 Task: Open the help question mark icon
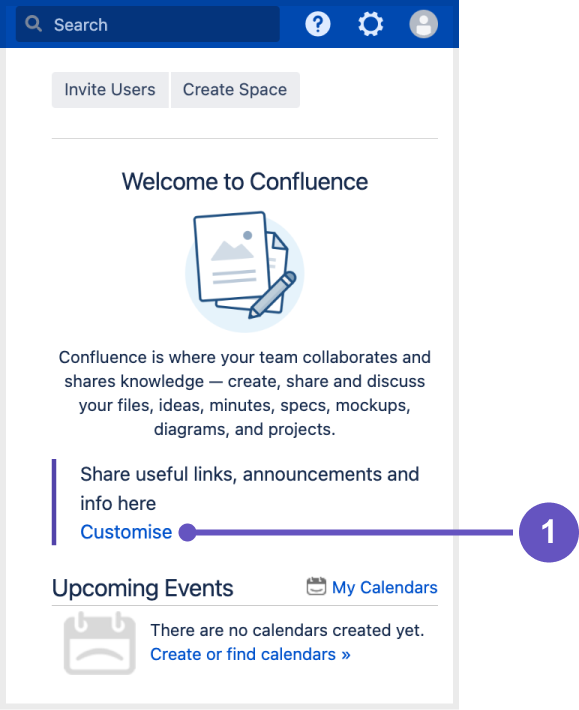318,24
